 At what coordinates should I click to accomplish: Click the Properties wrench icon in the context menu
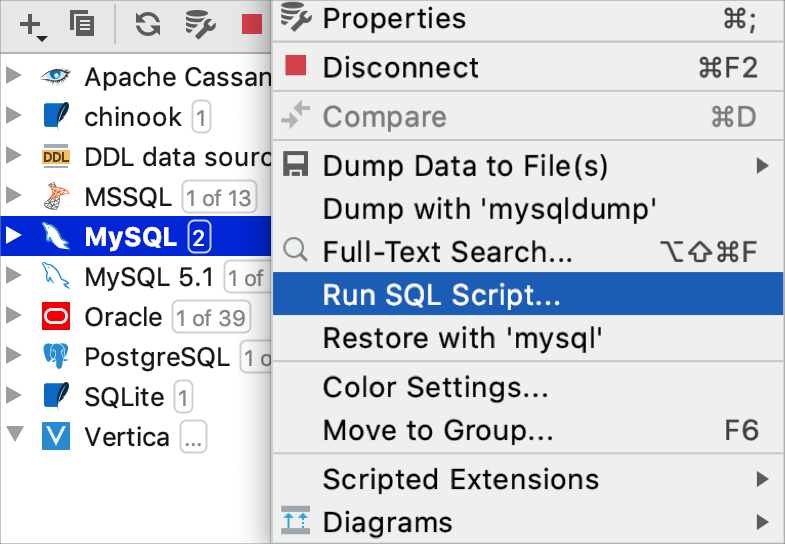(x=295, y=17)
